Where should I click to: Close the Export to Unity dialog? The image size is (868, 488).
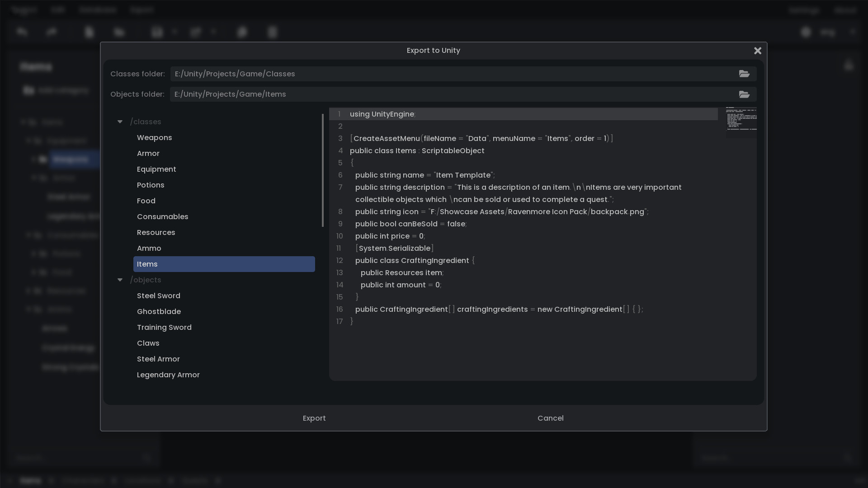click(x=757, y=51)
